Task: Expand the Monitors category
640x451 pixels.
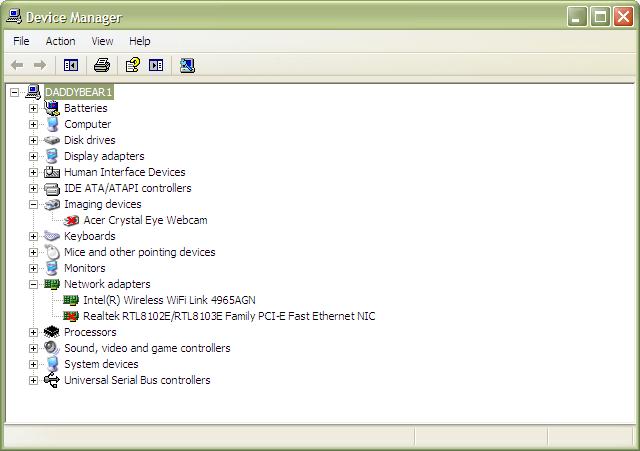Action: (33, 268)
